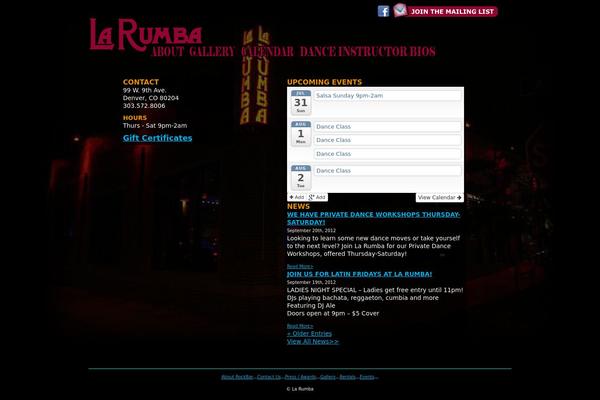Click About RockBar footer link

[237, 377]
